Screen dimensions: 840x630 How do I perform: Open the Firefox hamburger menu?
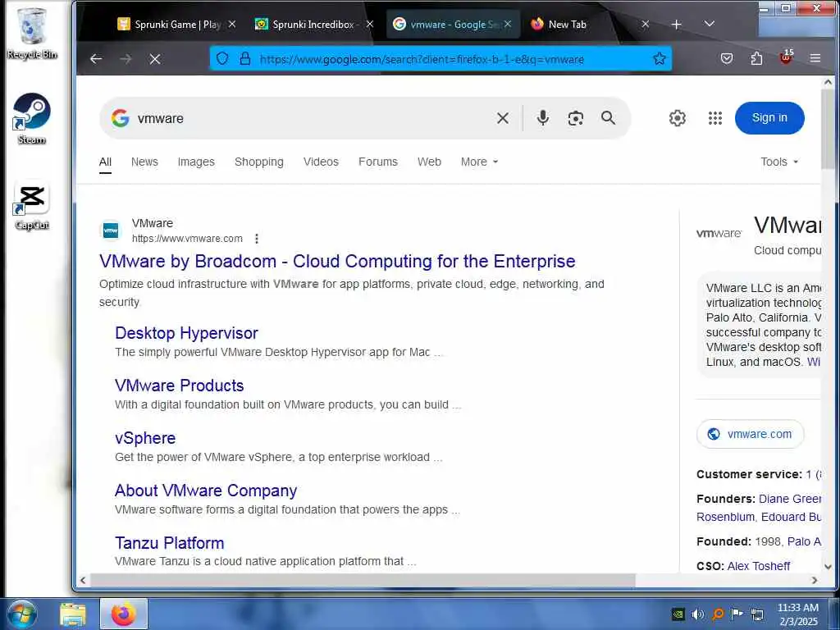(815, 58)
